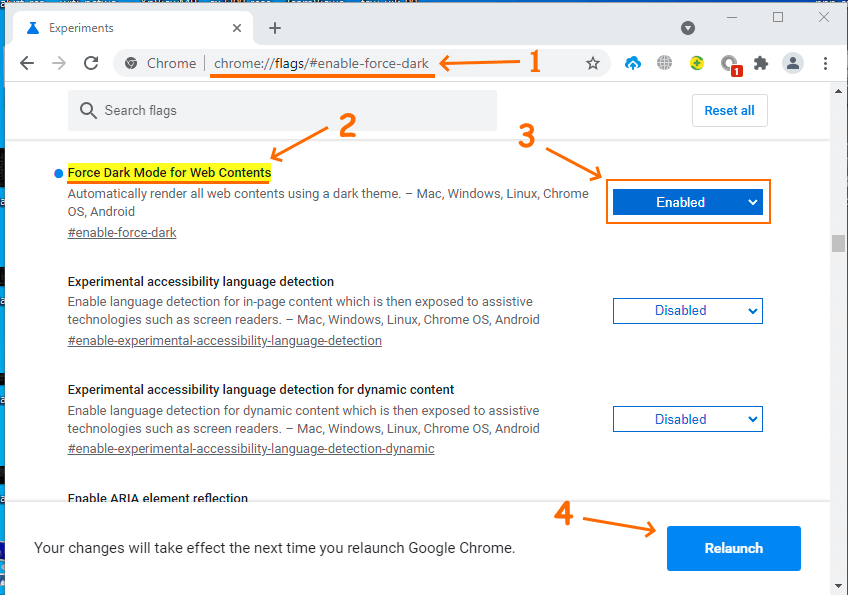Bookmark this page with the star icon

(x=593, y=63)
